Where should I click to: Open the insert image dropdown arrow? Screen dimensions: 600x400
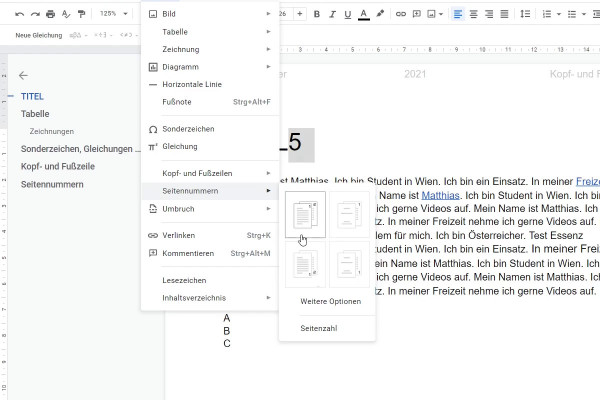point(441,14)
